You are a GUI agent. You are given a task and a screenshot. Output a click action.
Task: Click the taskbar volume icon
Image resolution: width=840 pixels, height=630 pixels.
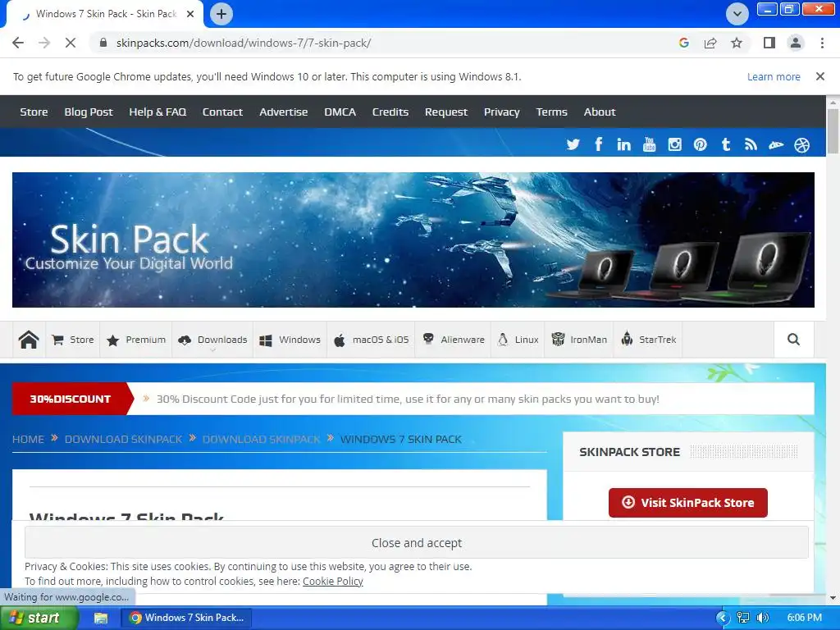coord(762,618)
